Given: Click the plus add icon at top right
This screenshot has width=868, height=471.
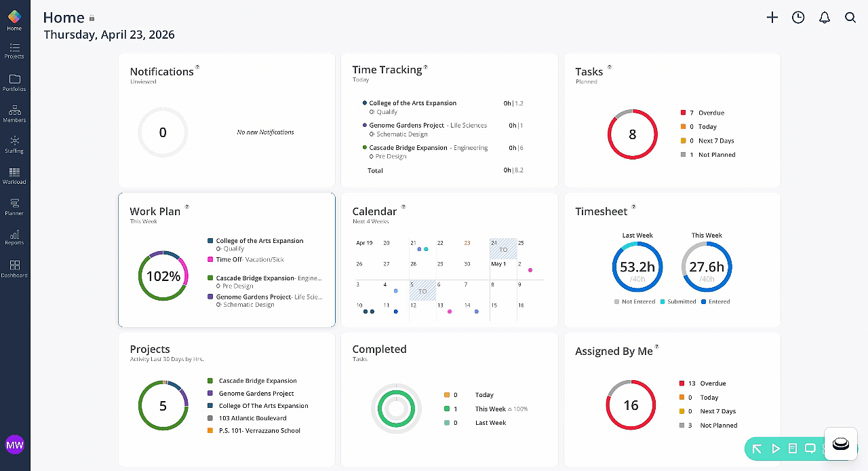Looking at the screenshot, I should click(x=772, y=18).
